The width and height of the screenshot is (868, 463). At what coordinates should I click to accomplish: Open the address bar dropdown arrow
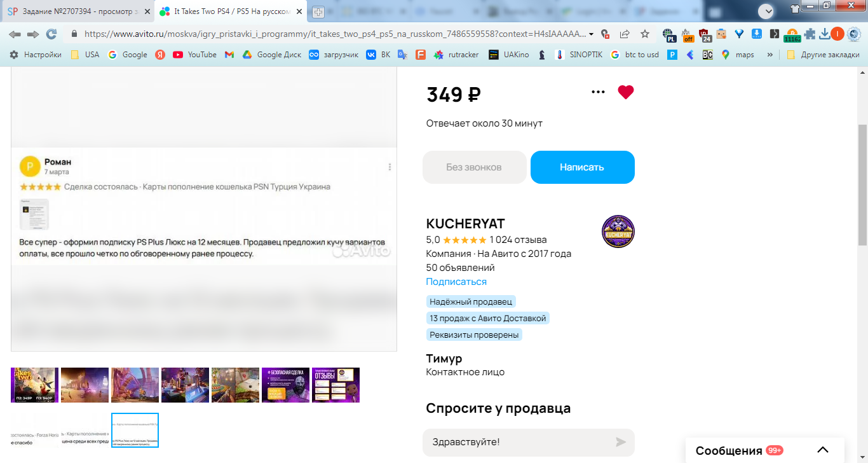click(x=592, y=34)
